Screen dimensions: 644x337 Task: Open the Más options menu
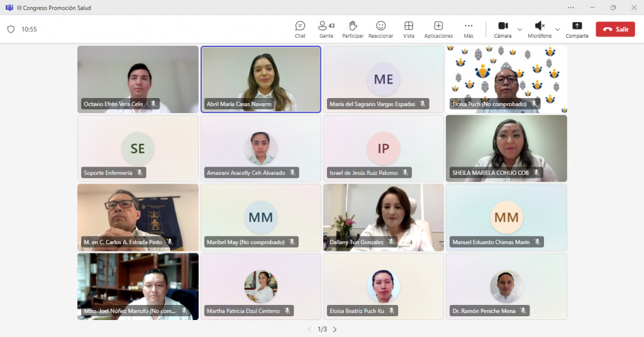469,29
